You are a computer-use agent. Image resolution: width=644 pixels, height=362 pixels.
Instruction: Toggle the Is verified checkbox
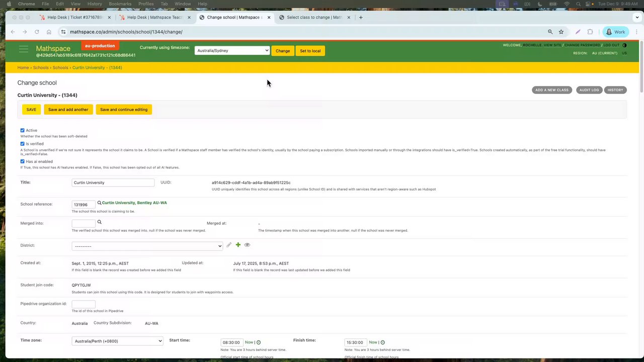(x=22, y=144)
